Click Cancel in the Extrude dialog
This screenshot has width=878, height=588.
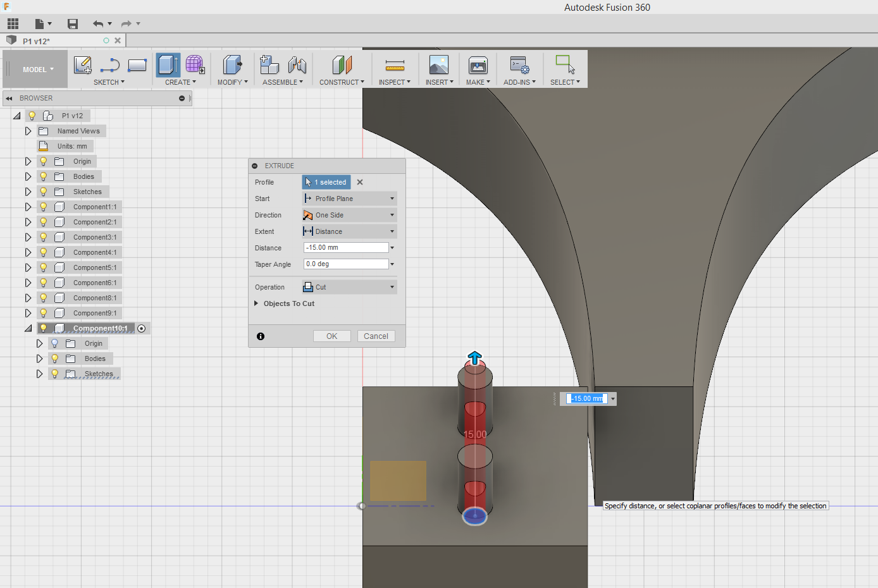[x=376, y=336]
